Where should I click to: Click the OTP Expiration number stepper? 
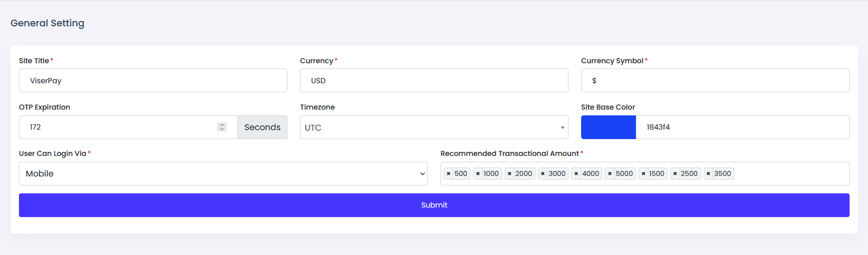(222, 127)
